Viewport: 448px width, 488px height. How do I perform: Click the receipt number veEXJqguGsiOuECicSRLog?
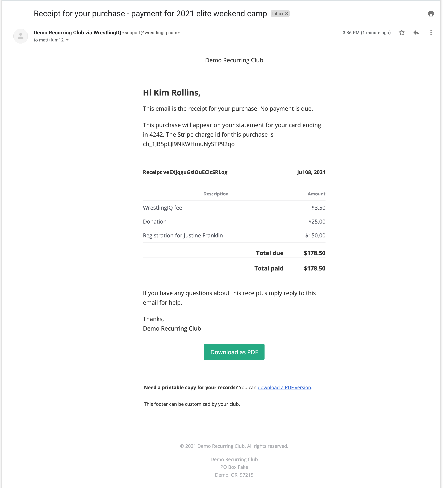(195, 172)
